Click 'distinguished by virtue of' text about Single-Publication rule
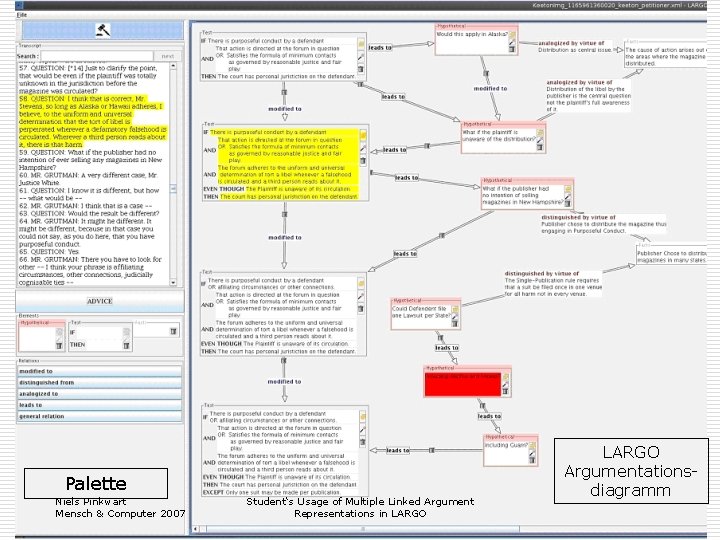Image resolution: width=720 pixels, height=540 pixels. pos(553,283)
